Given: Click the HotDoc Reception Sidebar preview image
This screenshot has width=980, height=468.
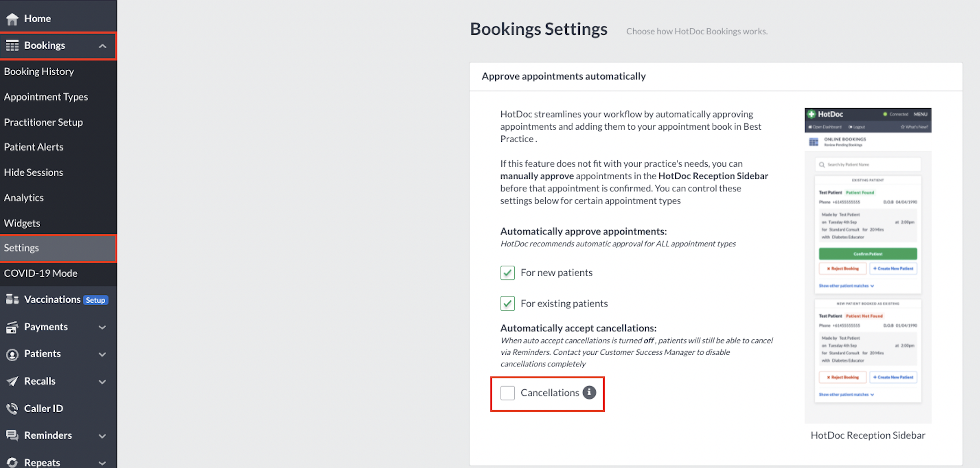Looking at the screenshot, I should 868,265.
